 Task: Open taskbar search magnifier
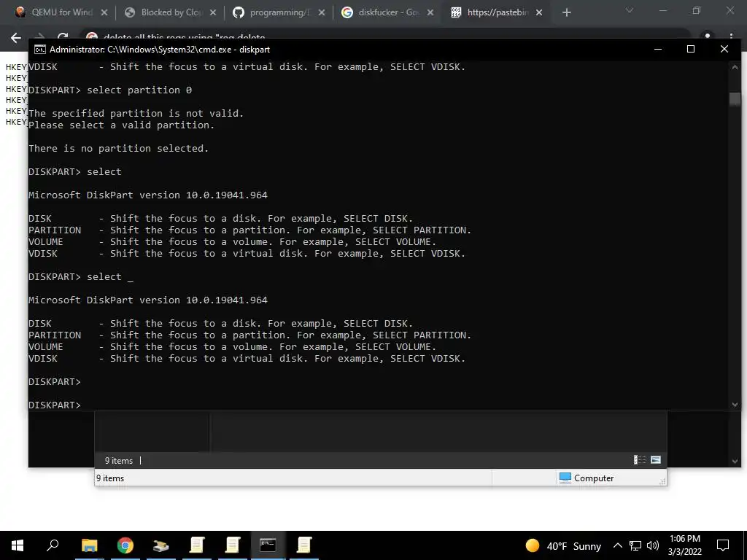53,545
